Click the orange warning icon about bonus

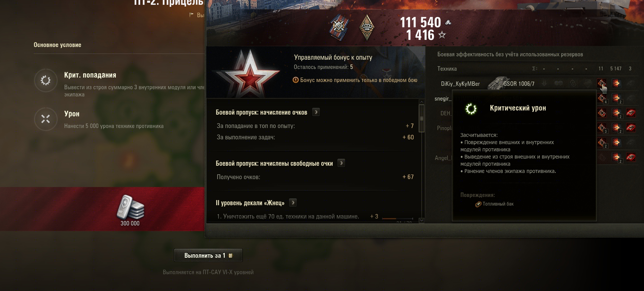click(x=296, y=80)
